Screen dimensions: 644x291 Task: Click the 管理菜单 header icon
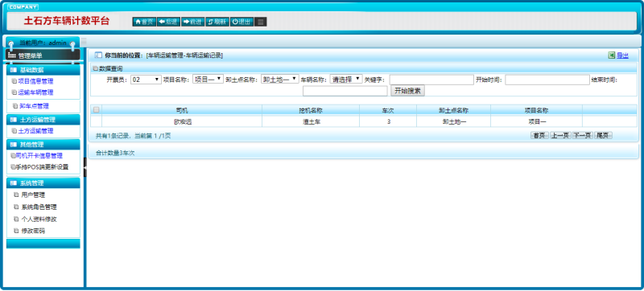pos(12,55)
